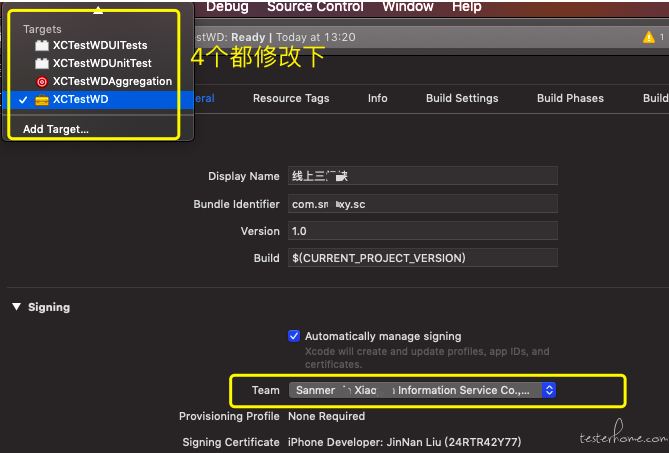This screenshot has height=453, width=669.
Task: Click the Version field showing 1.0
Action: 423,231
